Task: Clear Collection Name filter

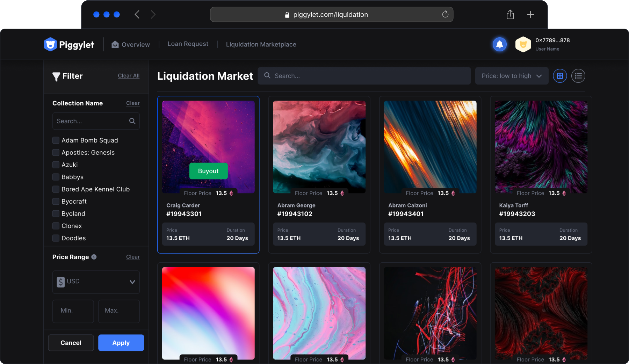Action: [133, 103]
